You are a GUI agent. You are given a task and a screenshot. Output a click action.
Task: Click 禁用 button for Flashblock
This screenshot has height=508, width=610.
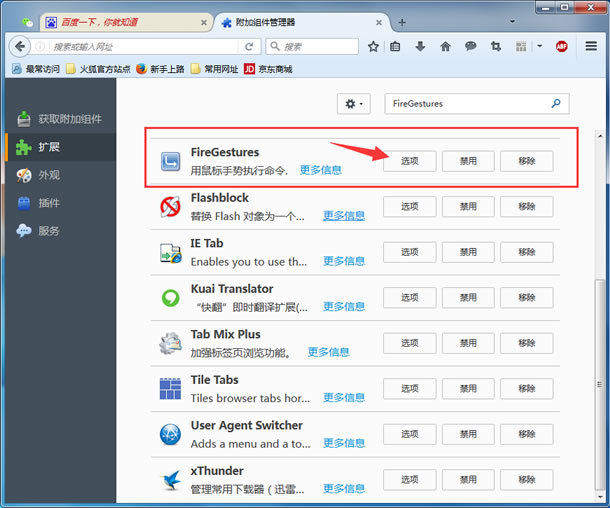pyautogui.click(x=468, y=207)
